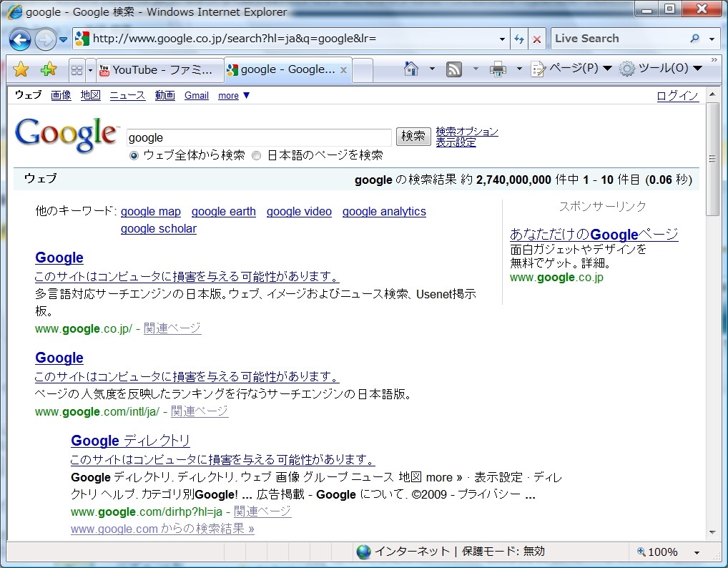Click the vertical scrollbar up arrow
The image size is (728, 568).
click(713, 94)
